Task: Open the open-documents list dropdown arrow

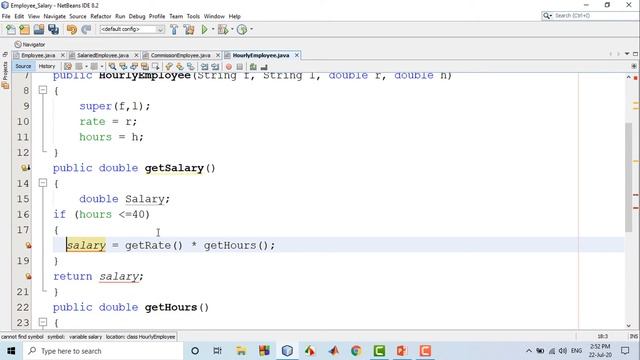Action: click(x=627, y=54)
